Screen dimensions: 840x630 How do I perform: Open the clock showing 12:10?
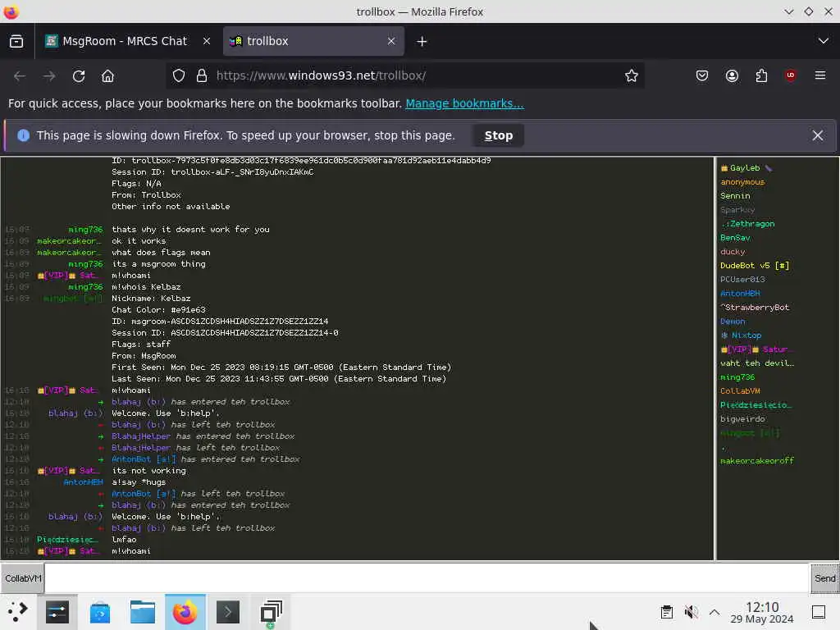[762, 612]
